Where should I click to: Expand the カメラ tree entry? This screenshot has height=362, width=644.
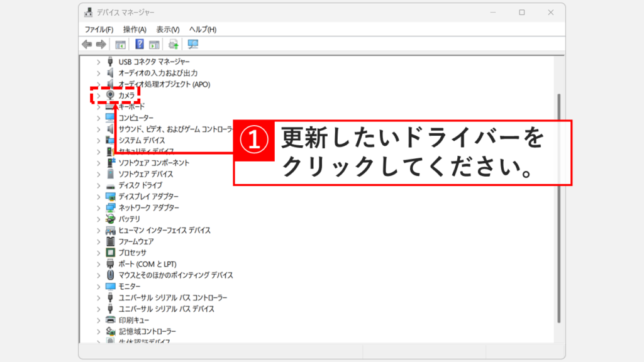(x=97, y=95)
